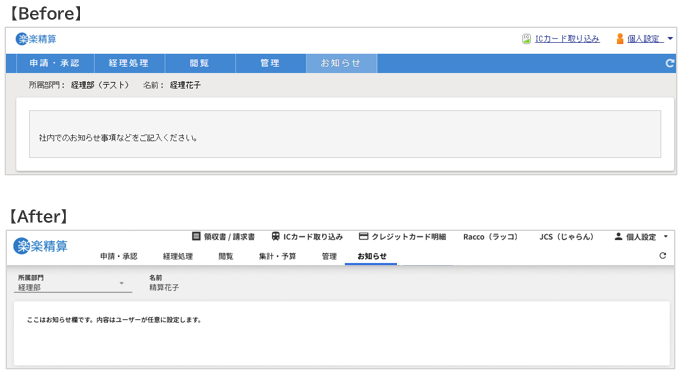Select the 申請・承認 tab in After screen
The width and height of the screenshot is (680, 374).
pos(119,256)
